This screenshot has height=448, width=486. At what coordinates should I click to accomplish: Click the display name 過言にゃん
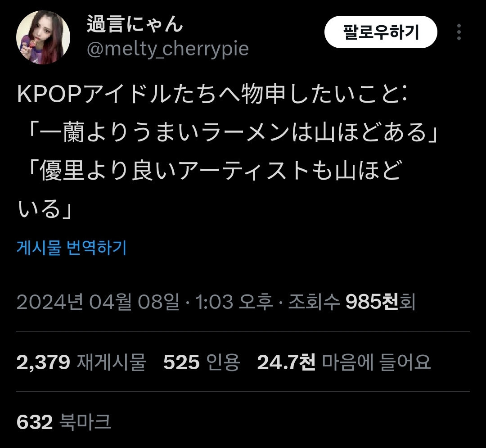(x=135, y=24)
